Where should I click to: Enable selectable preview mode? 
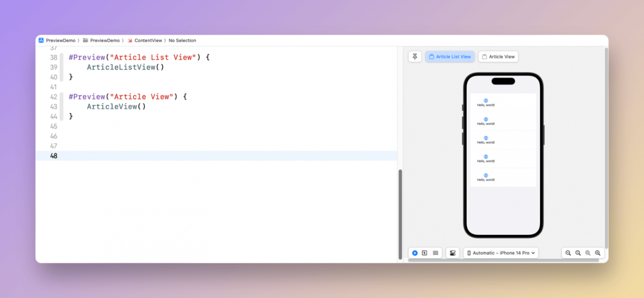(425, 253)
